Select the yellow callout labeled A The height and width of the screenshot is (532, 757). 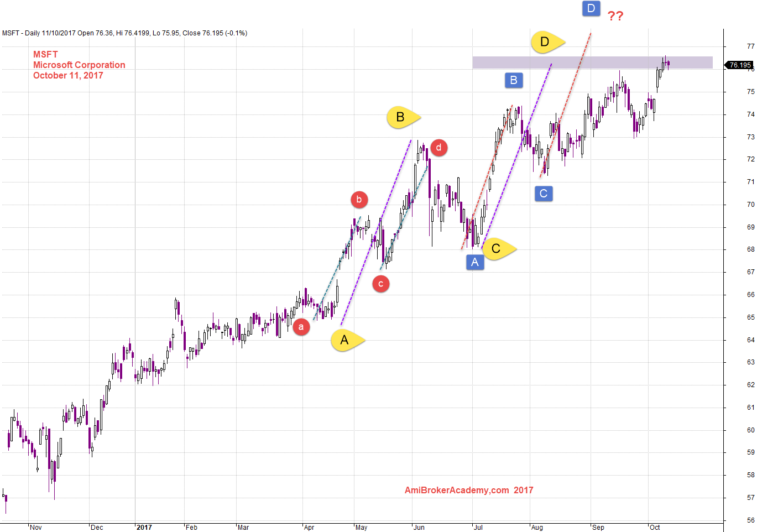pos(347,340)
